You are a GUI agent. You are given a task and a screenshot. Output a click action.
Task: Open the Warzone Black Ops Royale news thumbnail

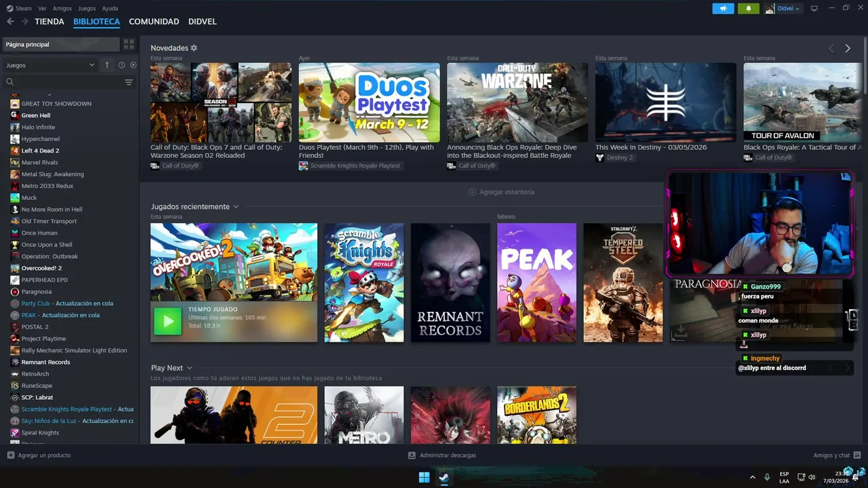pos(517,102)
